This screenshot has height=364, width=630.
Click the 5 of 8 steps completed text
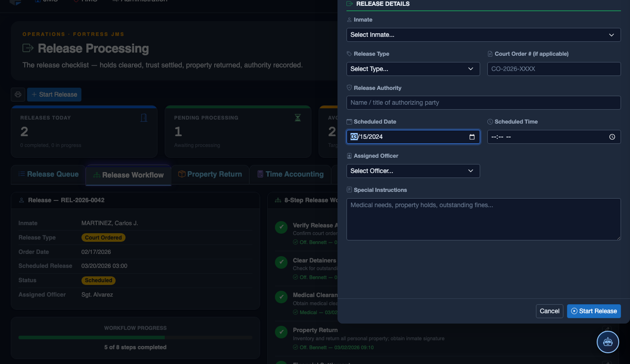(135, 347)
